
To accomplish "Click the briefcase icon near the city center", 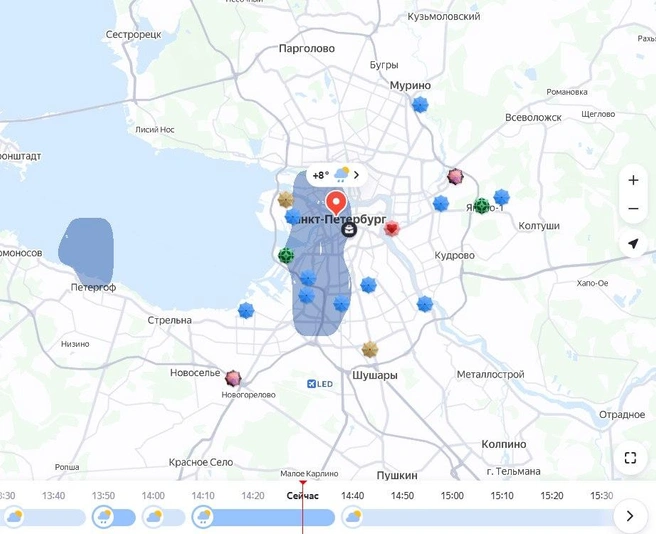I will tap(349, 229).
